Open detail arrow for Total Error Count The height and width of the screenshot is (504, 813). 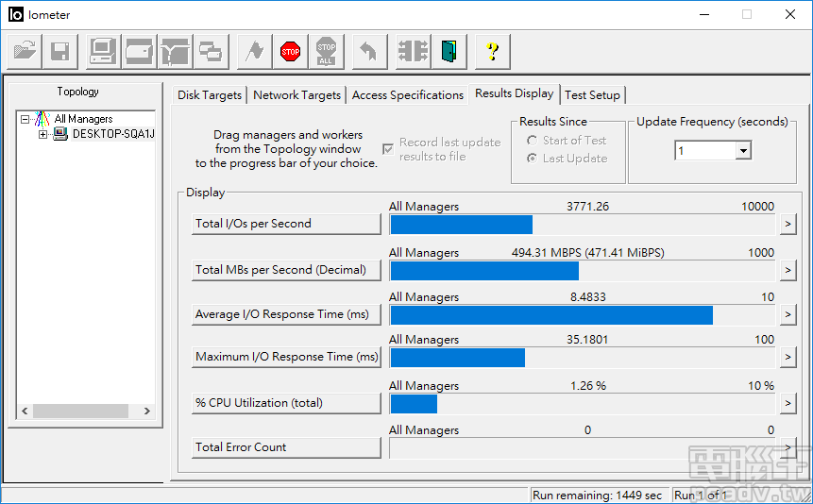pos(788,447)
